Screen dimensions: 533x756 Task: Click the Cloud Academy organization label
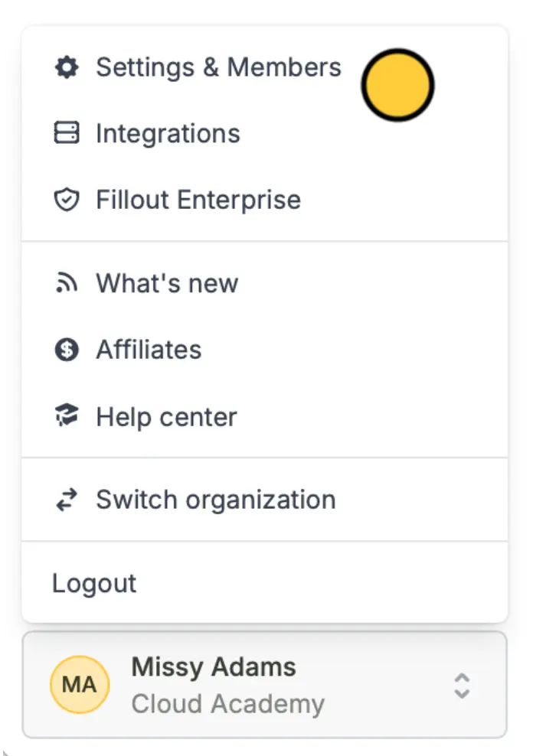click(228, 704)
